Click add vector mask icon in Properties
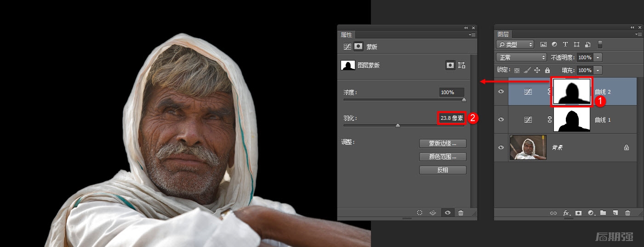This screenshot has height=247, width=644. coord(462,65)
